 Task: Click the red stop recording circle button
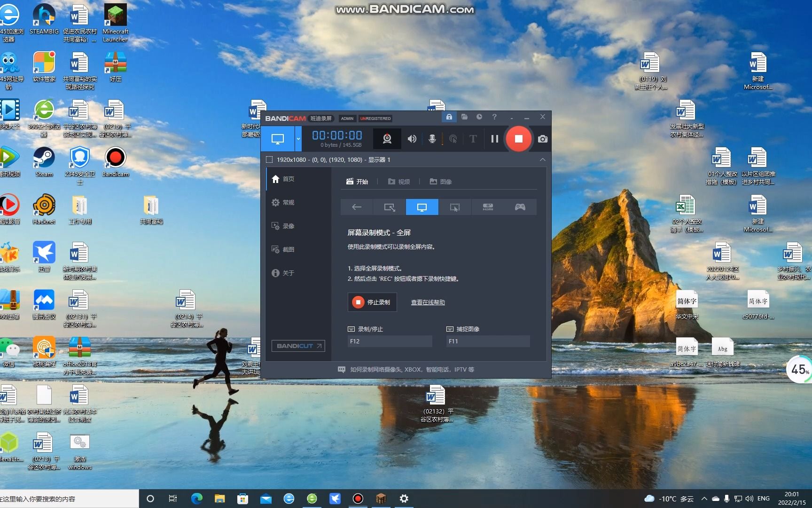click(x=518, y=139)
